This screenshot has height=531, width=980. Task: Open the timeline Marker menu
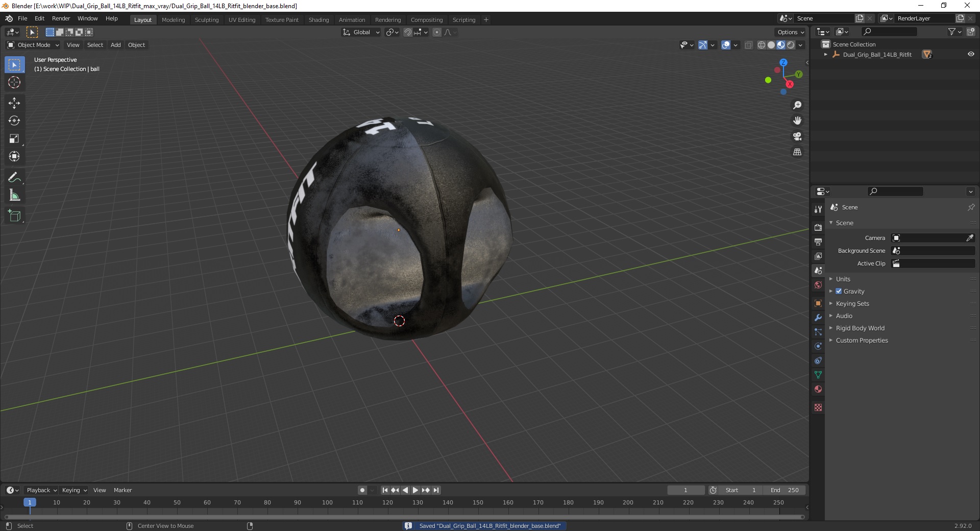(x=122, y=490)
